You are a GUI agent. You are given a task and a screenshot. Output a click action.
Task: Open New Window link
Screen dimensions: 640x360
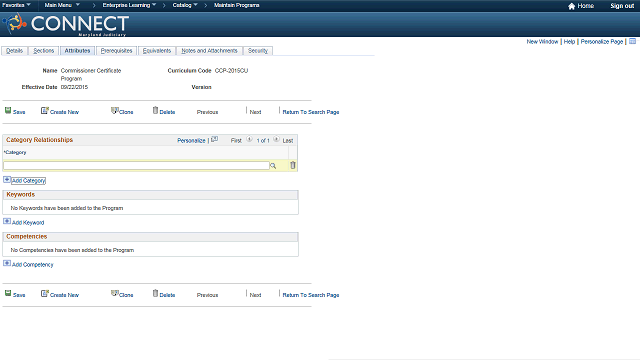tap(542, 42)
